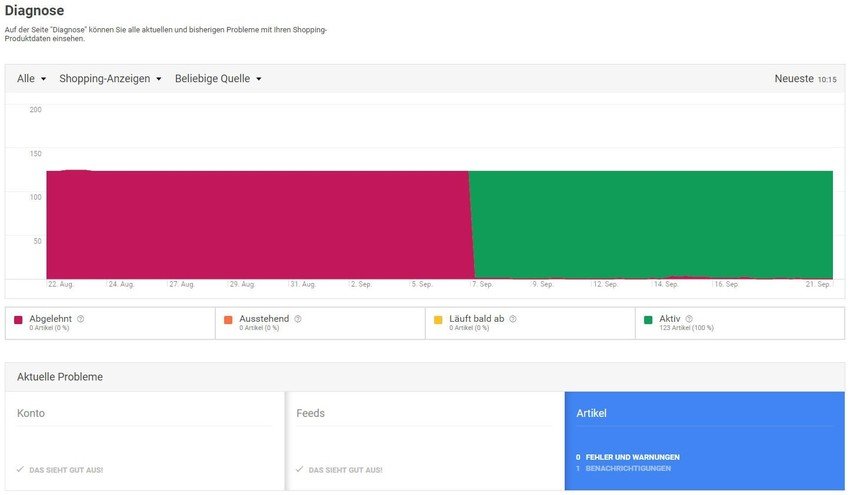Click help icon next to Läuft bald ab

pyautogui.click(x=513, y=319)
